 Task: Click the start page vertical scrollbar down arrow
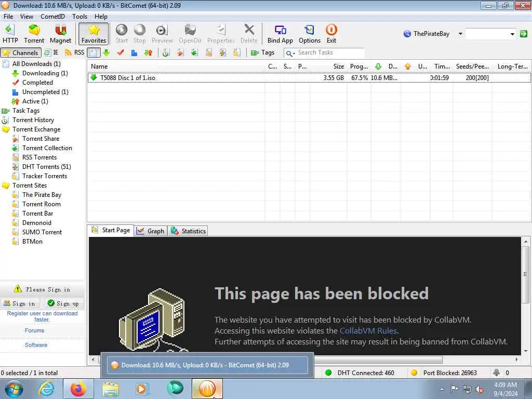526,351
